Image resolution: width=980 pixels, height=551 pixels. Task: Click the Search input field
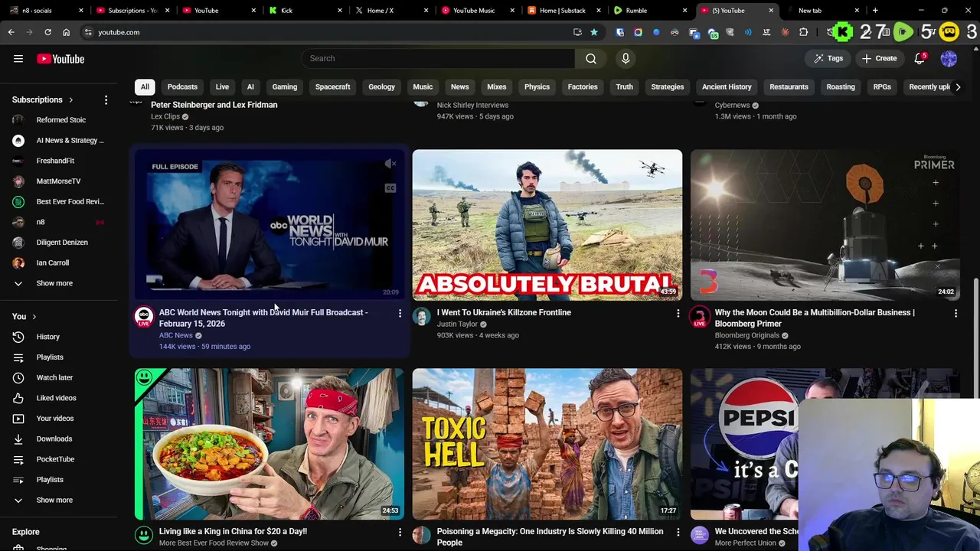coord(438,58)
